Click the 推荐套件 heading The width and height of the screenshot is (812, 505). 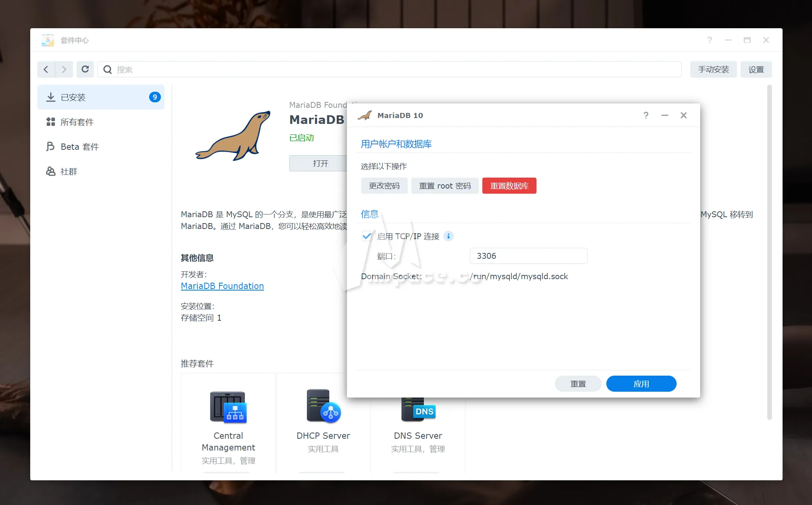pos(197,363)
